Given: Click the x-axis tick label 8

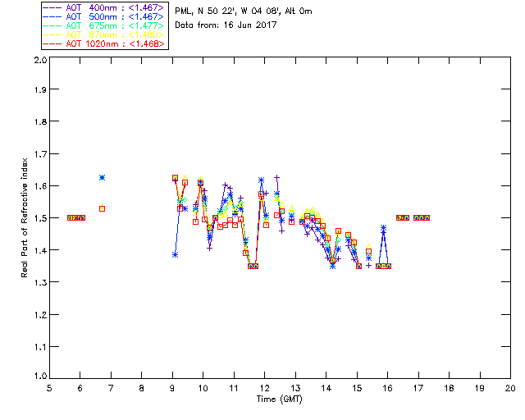Looking at the screenshot, I should (142, 388).
